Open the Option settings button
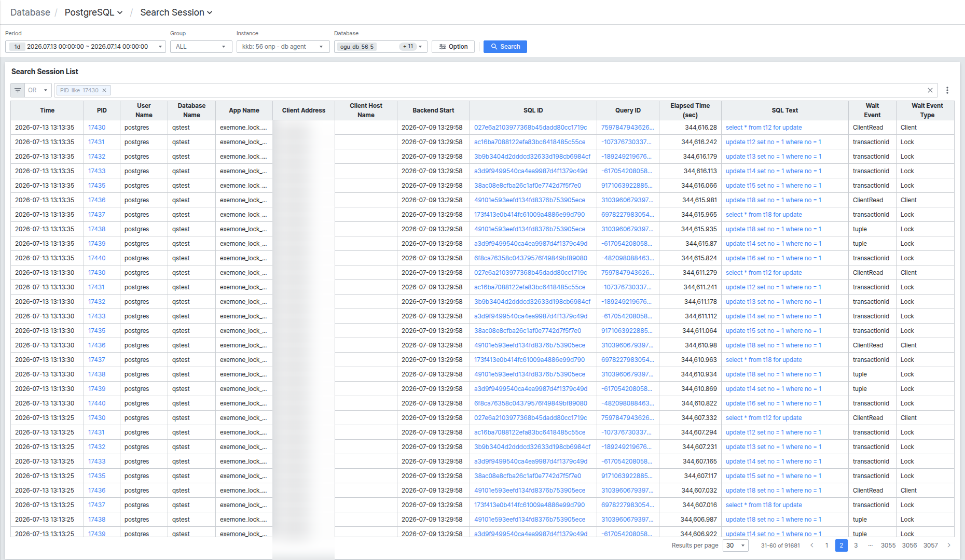This screenshot has height=560, width=965. click(x=453, y=47)
